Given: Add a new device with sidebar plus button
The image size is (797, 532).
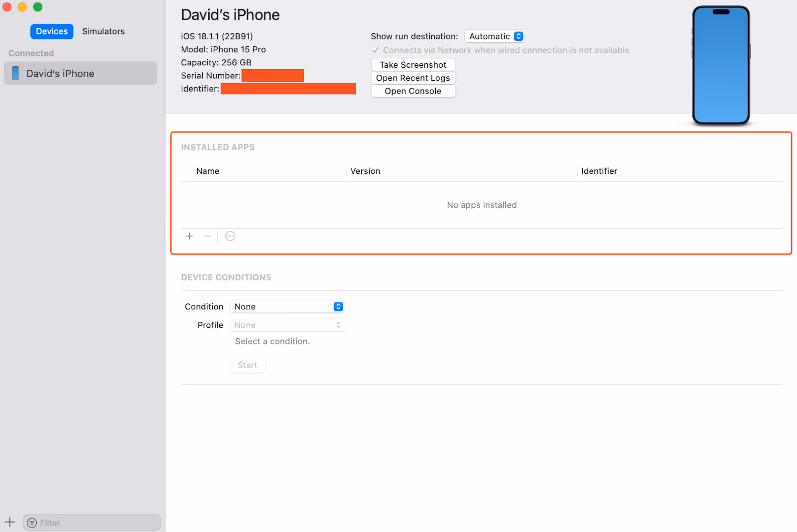Looking at the screenshot, I should click(x=10, y=522).
